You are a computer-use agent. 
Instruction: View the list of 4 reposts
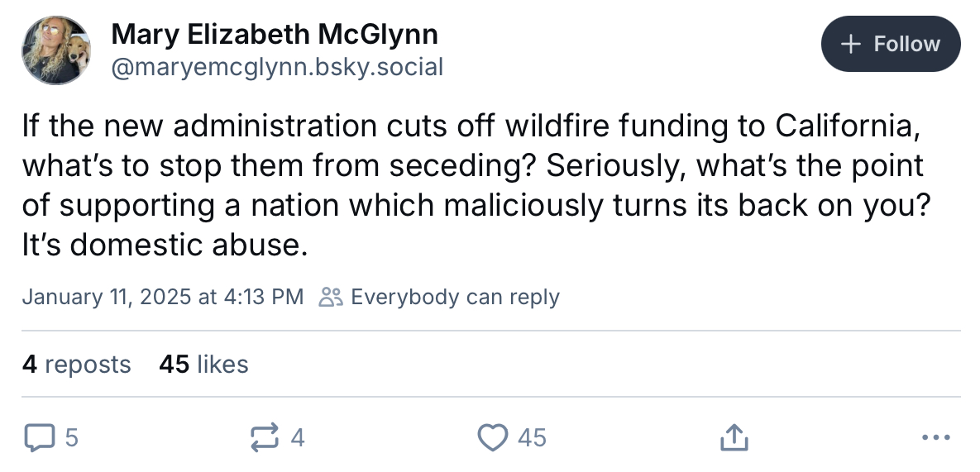[x=76, y=364]
